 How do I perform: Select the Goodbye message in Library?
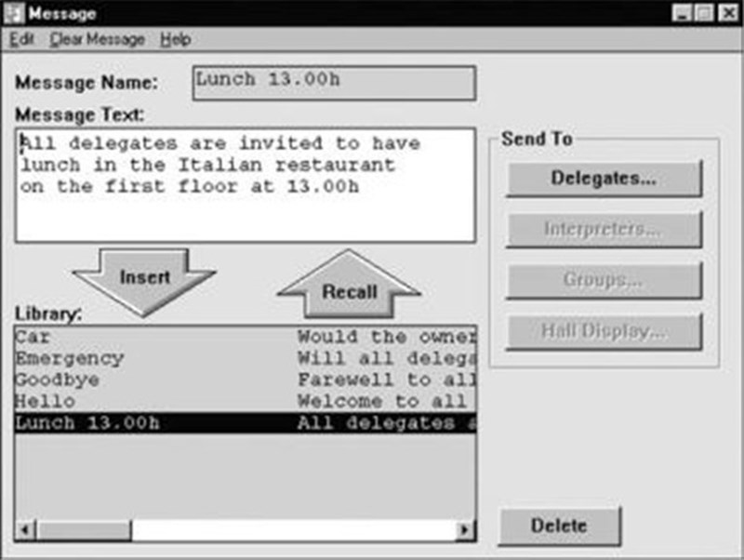58,380
